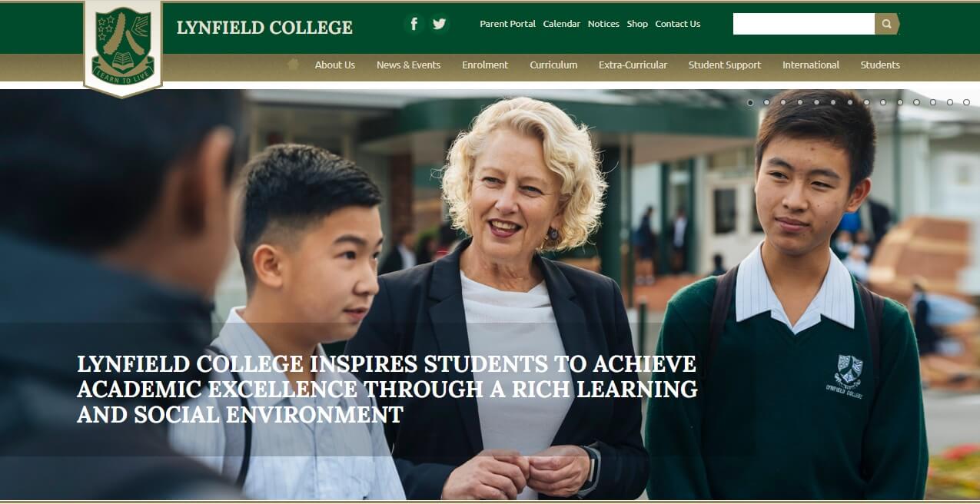Expand the About Us menu
This screenshot has width=980, height=504.
tap(335, 65)
